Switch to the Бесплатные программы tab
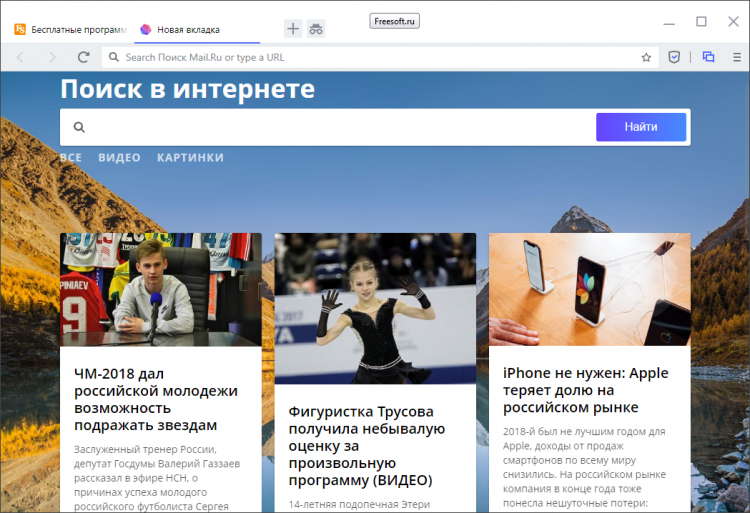This screenshot has width=750, height=513. (70, 30)
